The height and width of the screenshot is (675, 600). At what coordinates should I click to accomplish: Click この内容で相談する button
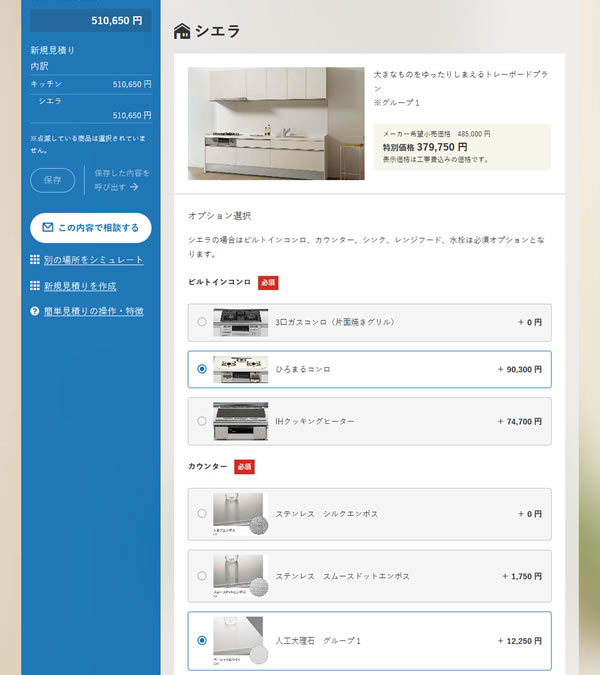tap(91, 228)
